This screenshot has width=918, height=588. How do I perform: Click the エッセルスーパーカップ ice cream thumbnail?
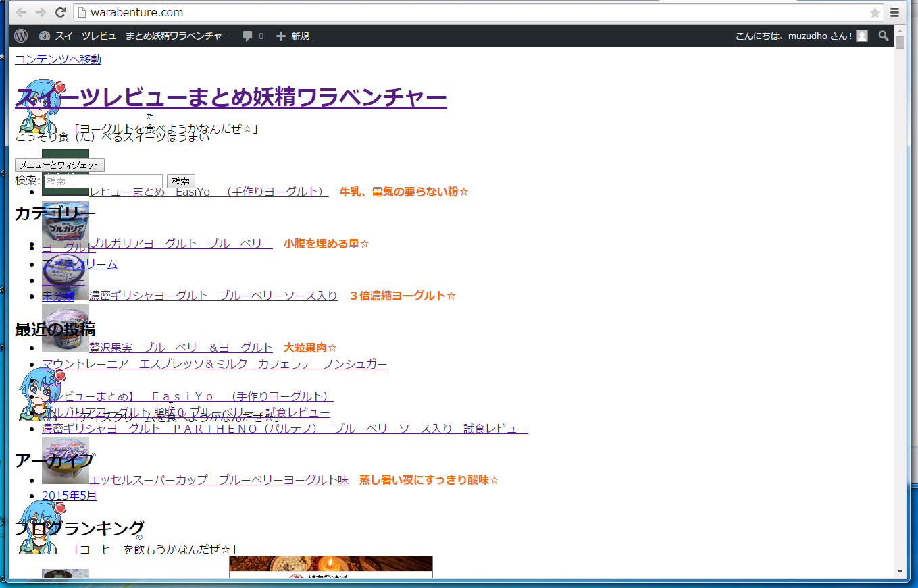pyautogui.click(x=66, y=460)
